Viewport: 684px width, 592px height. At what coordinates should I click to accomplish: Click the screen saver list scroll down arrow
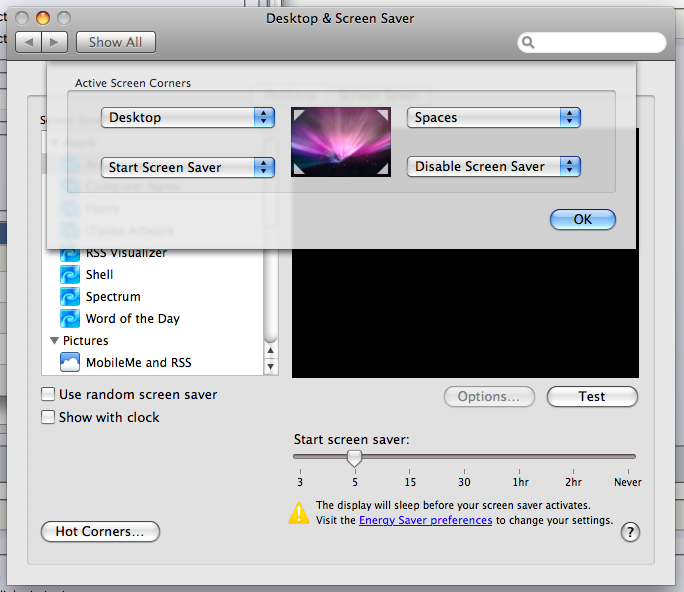(270, 366)
